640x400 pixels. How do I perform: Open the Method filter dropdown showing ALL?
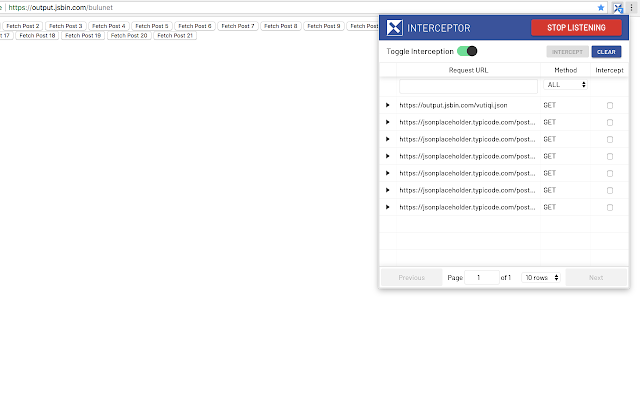pyautogui.click(x=565, y=84)
